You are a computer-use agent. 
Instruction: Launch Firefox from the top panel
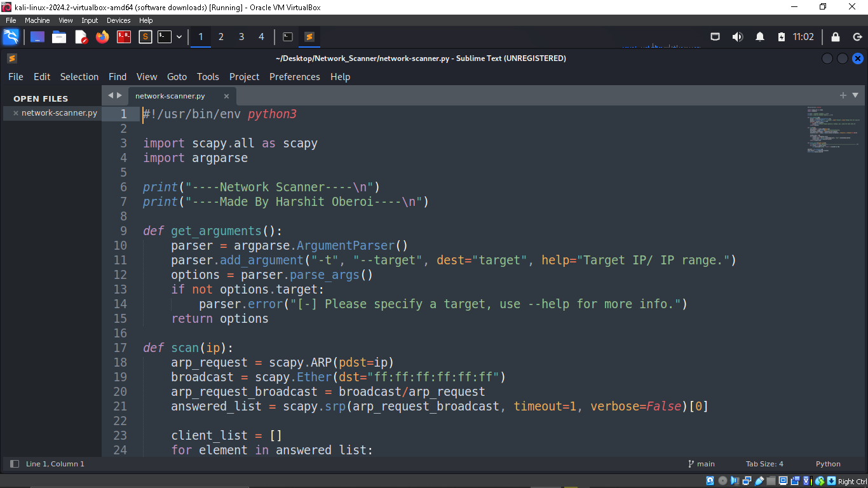coord(101,36)
